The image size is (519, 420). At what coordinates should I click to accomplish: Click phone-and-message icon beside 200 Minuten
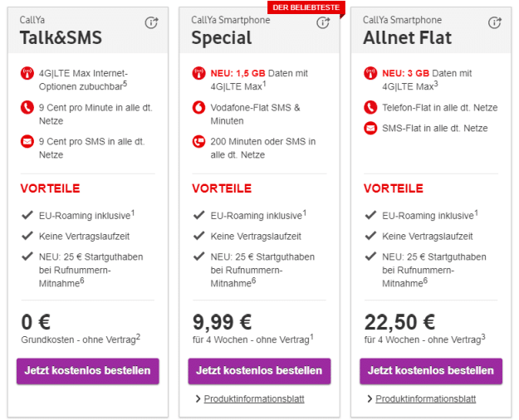tap(198, 141)
